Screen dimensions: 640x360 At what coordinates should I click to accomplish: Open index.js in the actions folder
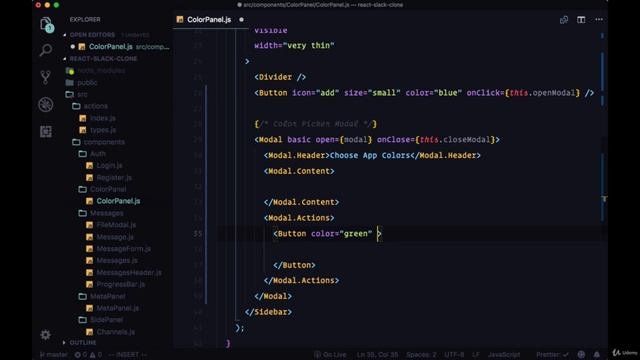pyautogui.click(x=103, y=118)
